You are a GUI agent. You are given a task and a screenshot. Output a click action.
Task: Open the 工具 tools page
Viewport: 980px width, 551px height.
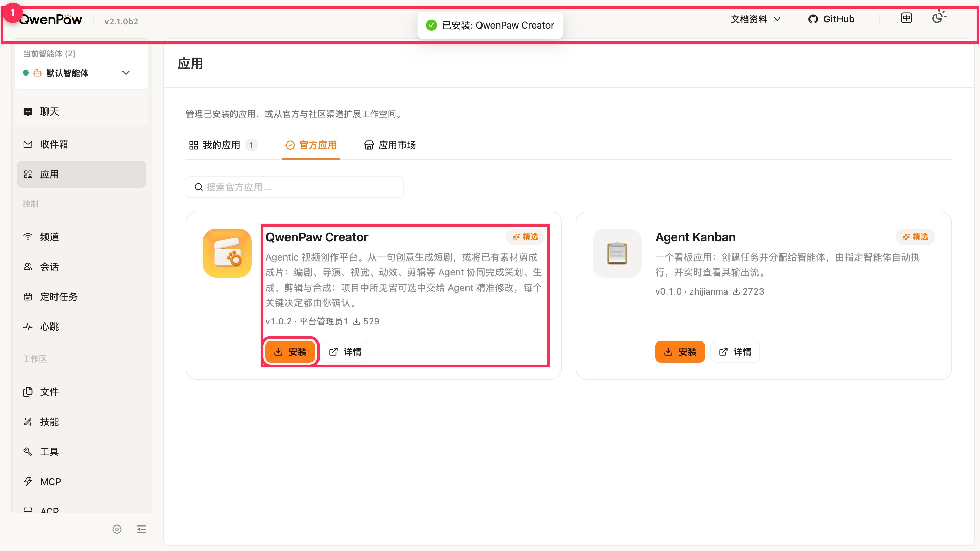81,452
